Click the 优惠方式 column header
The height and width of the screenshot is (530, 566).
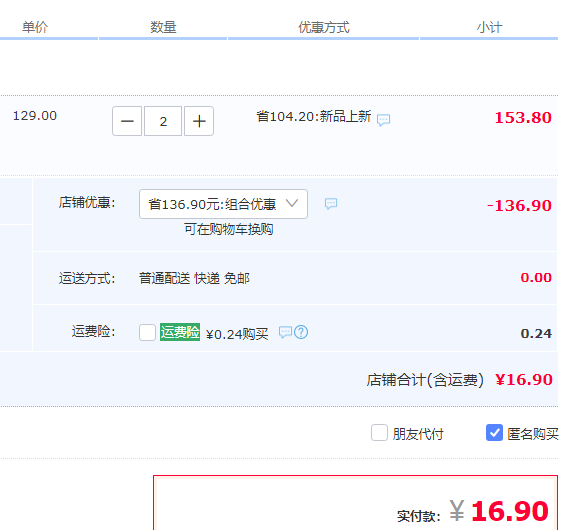point(324,27)
